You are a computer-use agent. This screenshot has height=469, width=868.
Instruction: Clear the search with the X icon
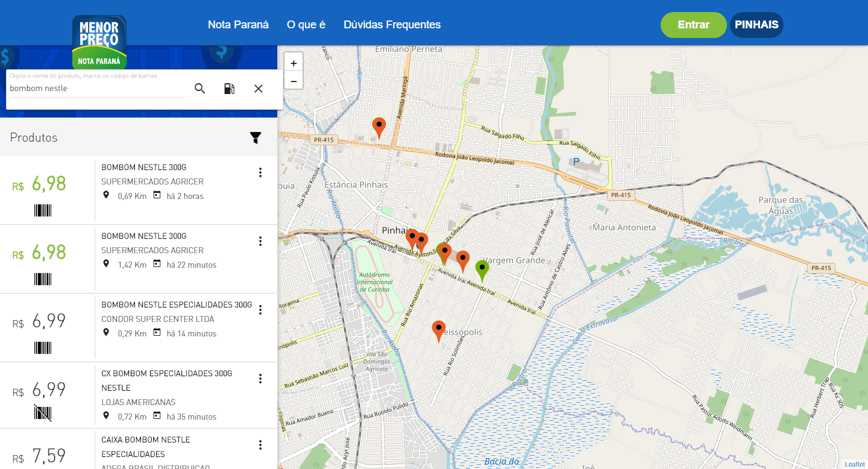pos(259,89)
